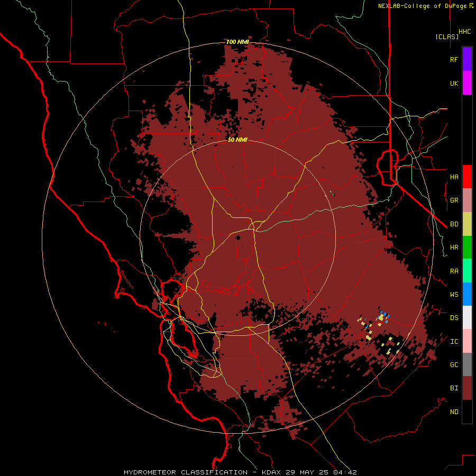Screen dimensions: 476x476
Task: Choose the yellow BD legend swatch
Action: point(467,224)
